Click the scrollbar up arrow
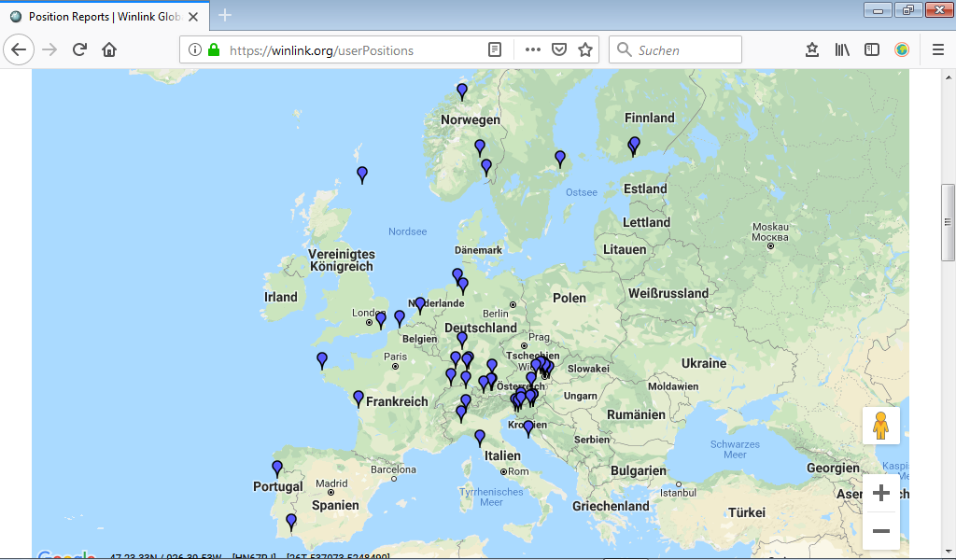956x560 pixels. pyautogui.click(x=948, y=77)
